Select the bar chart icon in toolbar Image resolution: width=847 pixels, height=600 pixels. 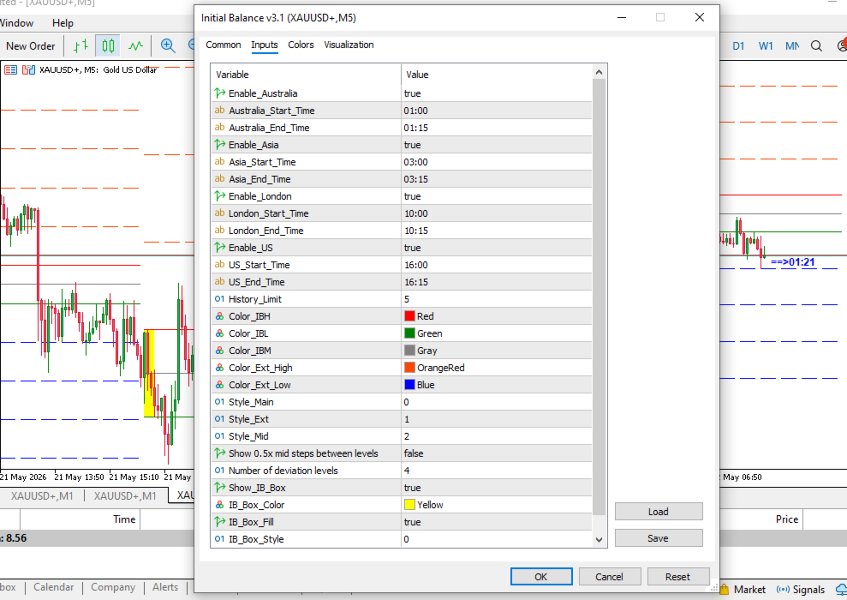pos(80,46)
